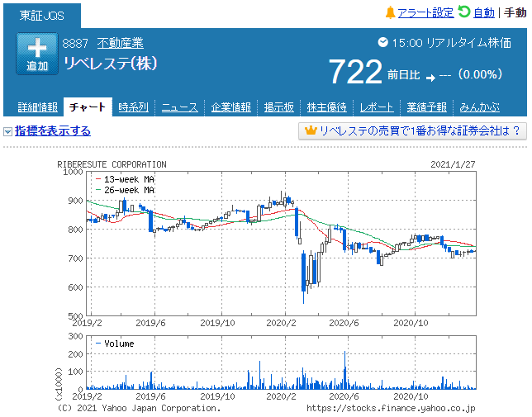This screenshot has width=532, height=417.
Task: Click the stock price 722
Action: [x=355, y=72]
